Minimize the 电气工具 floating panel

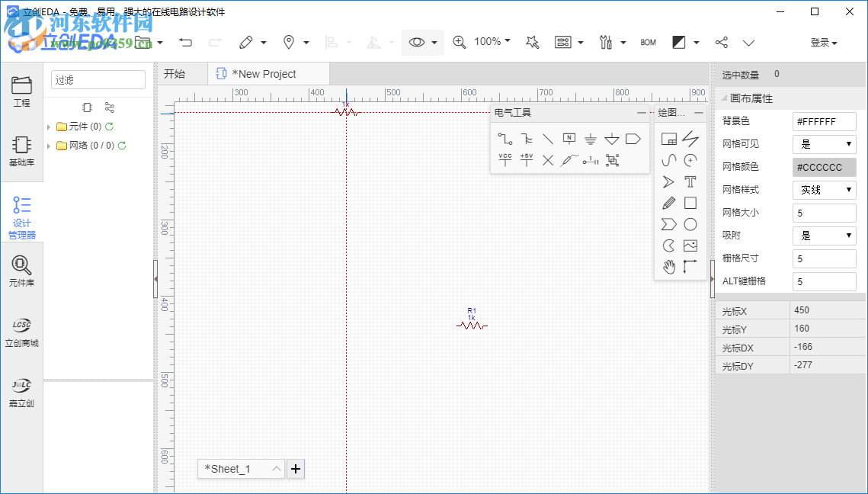[x=642, y=113]
